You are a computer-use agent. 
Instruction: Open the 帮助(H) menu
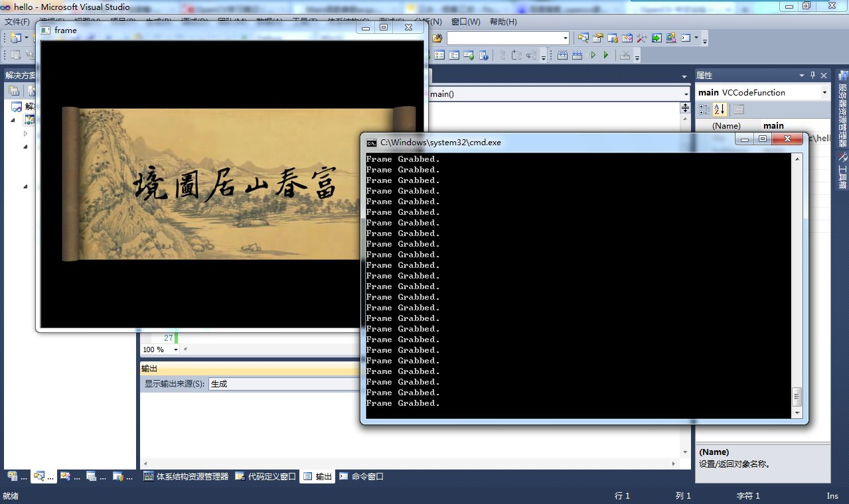[503, 22]
